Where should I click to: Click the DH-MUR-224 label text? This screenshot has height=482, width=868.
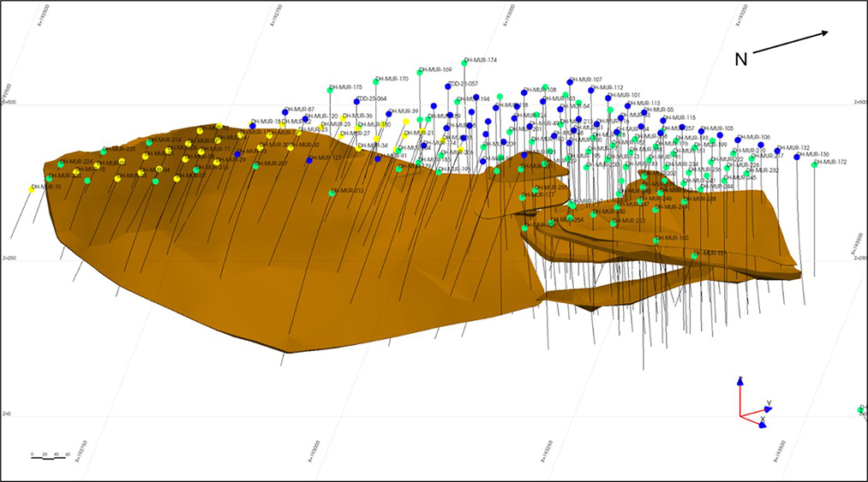click(76, 161)
